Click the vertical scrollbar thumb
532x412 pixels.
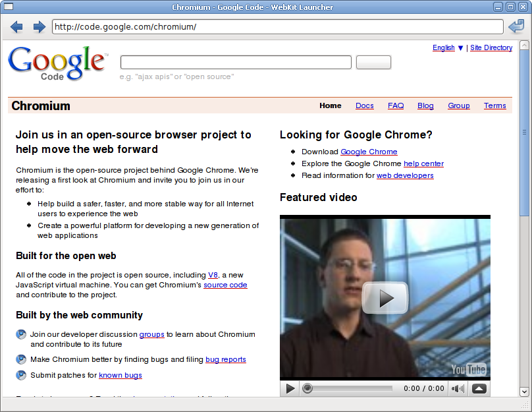tap(524, 132)
